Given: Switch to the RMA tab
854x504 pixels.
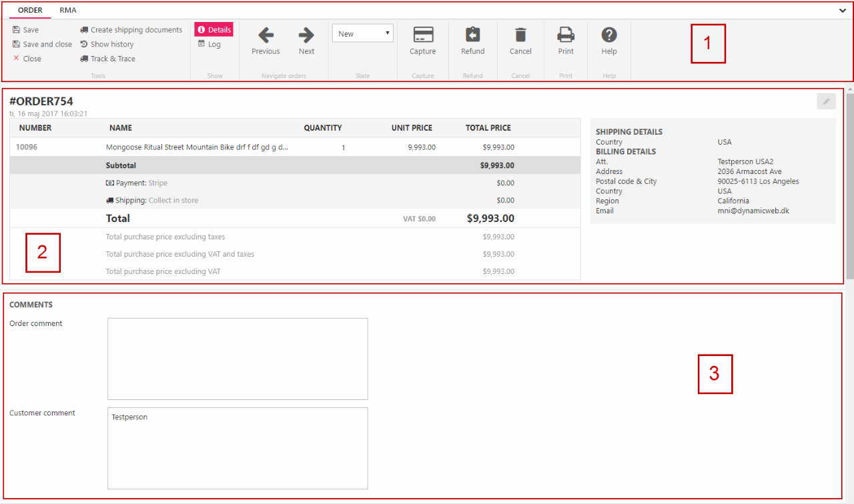Looking at the screenshot, I should click(x=68, y=11).
